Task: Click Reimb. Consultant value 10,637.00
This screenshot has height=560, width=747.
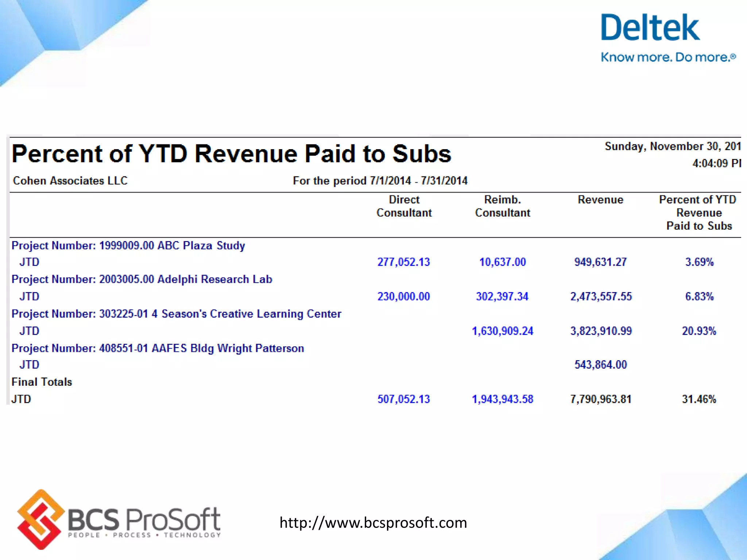Action: [502, 262]
